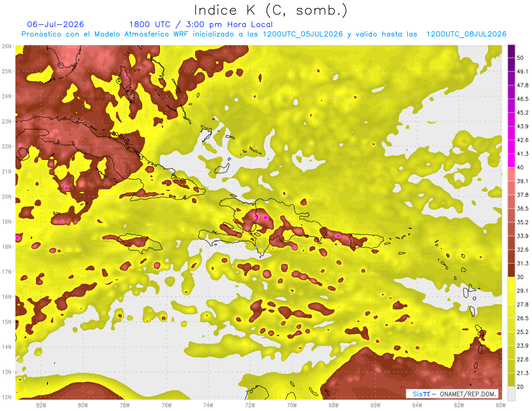532x411 pixels.
Task: Click colorbar value "45.2"
Action: point(523,113)
